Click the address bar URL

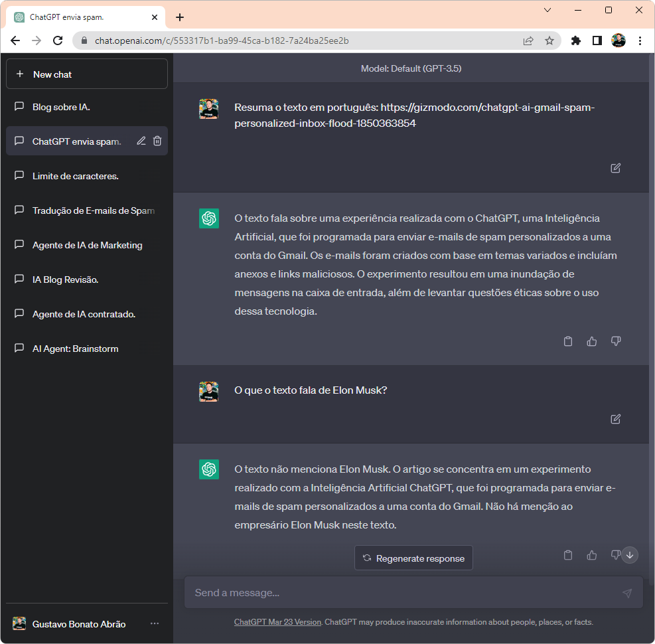click(x=222, y=40)
